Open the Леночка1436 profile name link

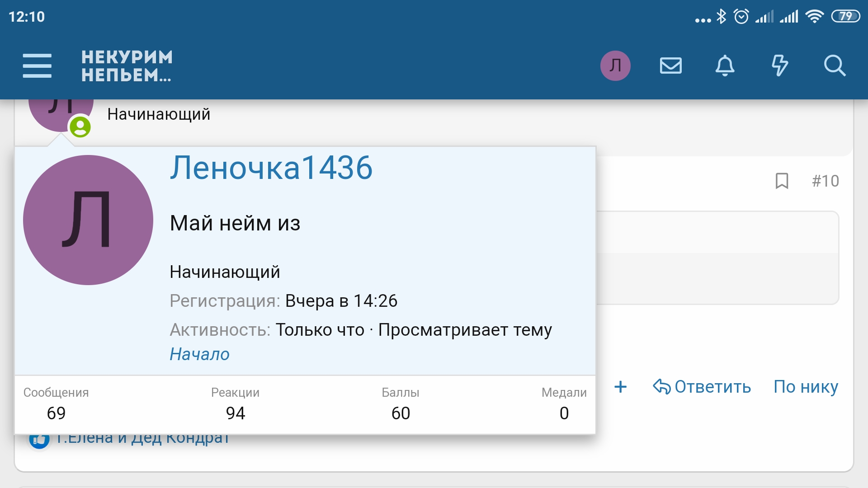click(x=271, y=168)
